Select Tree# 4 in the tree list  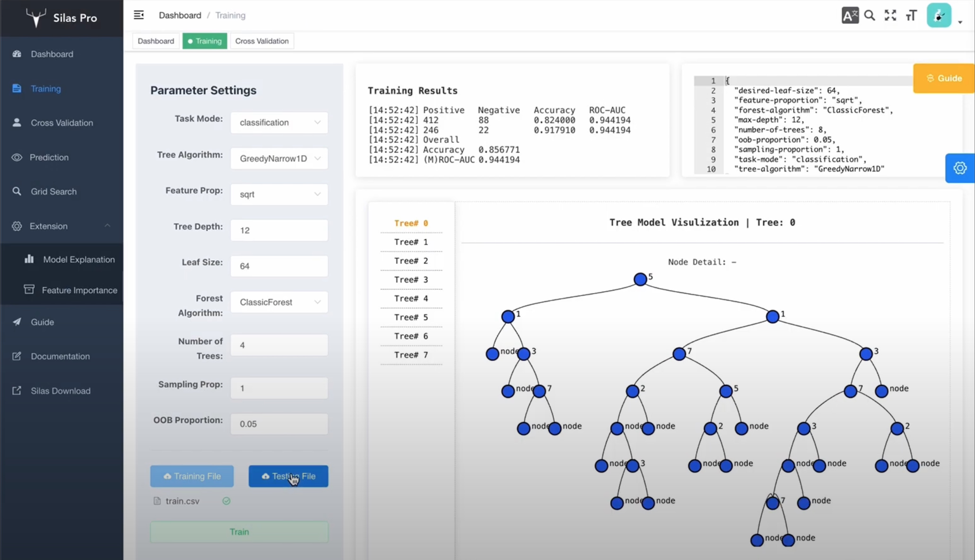point(411,298)
